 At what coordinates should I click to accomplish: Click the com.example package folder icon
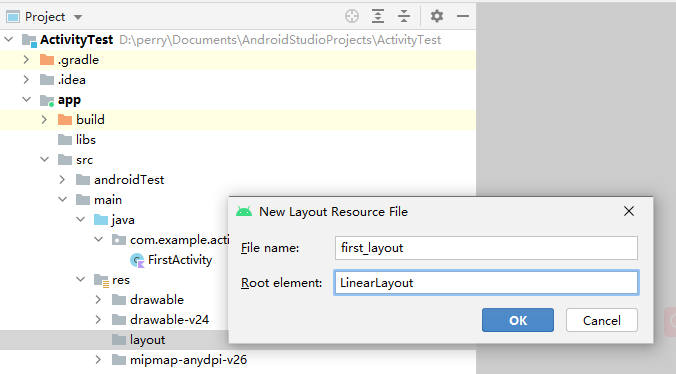(119, 239)
